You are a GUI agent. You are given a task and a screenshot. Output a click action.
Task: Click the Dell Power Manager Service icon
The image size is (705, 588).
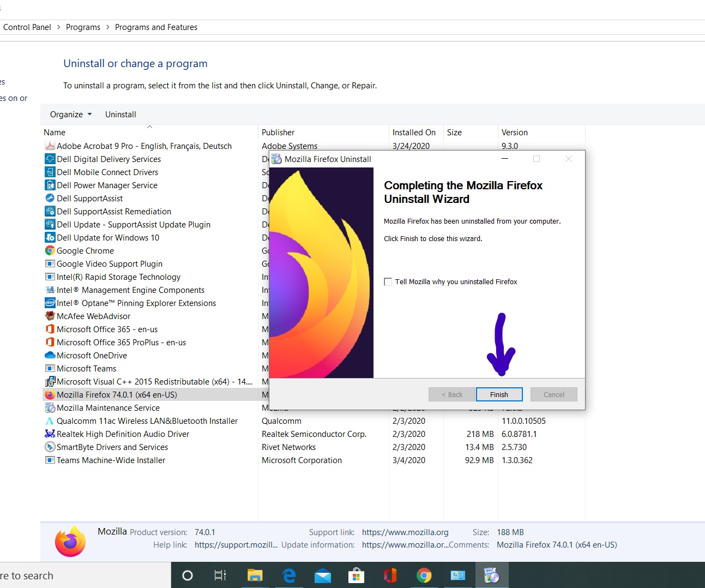50,185
